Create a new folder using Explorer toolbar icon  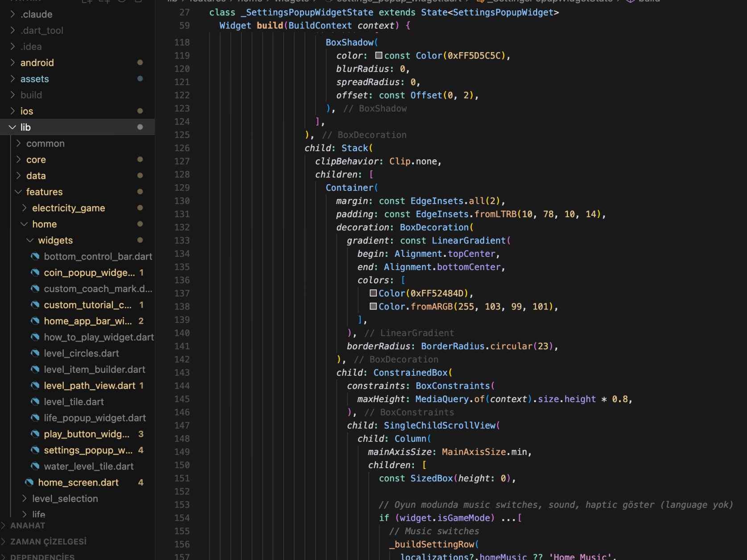pos(104,1)
